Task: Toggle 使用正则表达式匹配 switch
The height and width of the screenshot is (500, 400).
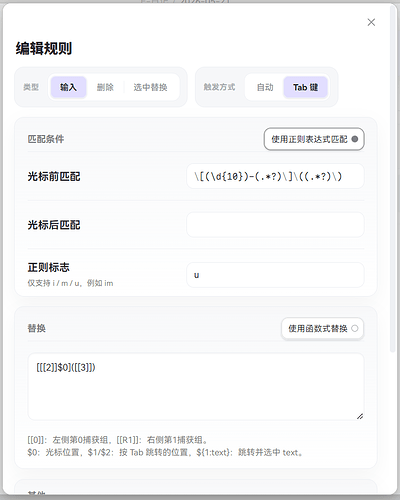Action: [314, 139]
